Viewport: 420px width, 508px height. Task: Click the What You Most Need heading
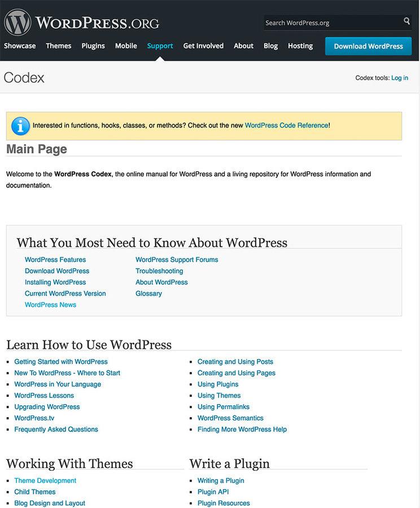pos(152,243)
